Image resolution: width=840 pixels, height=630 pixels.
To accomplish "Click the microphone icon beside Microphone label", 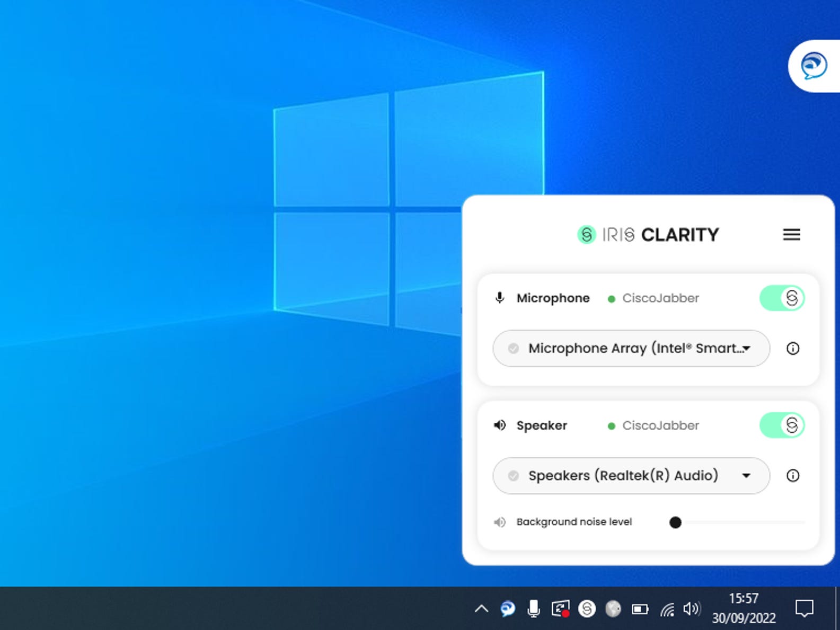I will (499, 298).
